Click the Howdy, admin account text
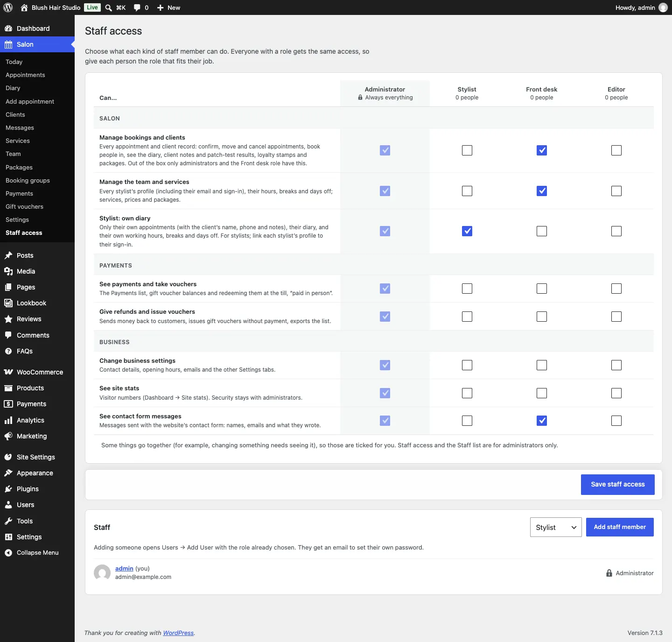 tap(635, 7)
